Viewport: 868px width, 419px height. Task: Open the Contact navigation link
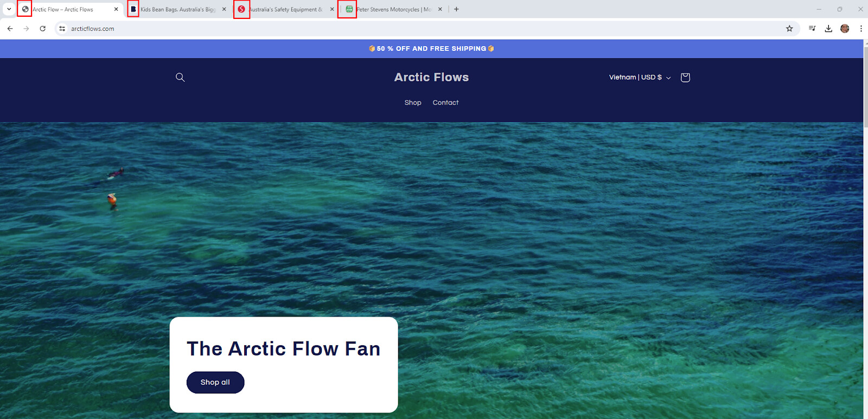pos(445,102)
